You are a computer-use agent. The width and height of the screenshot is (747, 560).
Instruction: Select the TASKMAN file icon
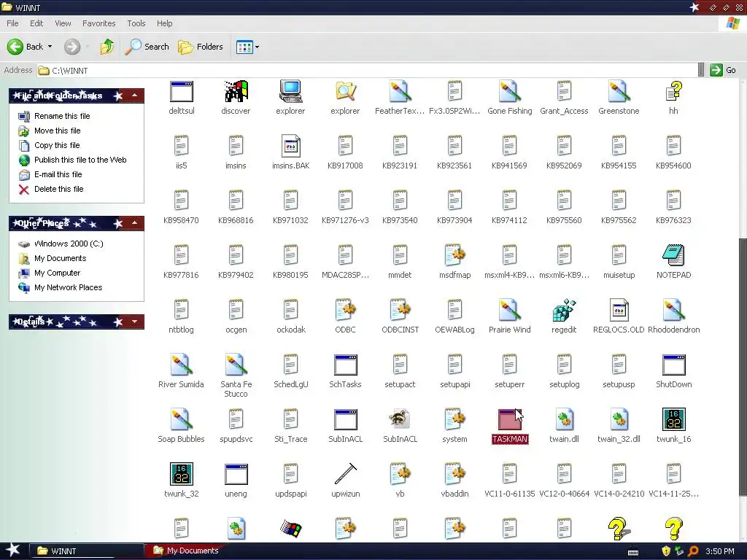[510, 419]
